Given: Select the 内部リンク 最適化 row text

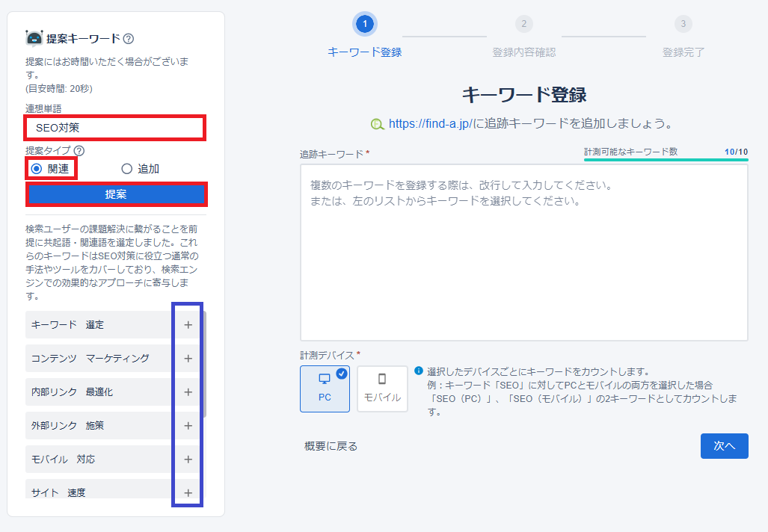Looking at the screenshot, I should click(72, 392).
